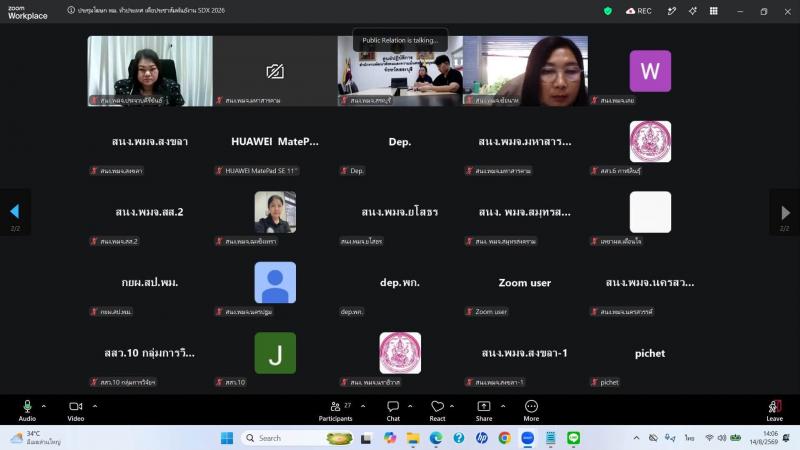This screenshot has width=800, height=450.
Task: Select the purple W avatar participant tile
Action: pos(650,71)
